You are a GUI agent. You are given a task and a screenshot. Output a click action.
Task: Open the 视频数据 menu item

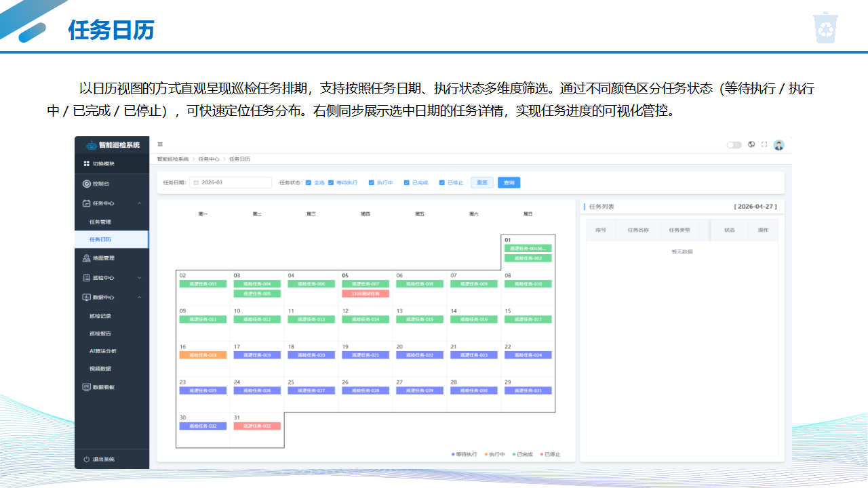click(100, 369)
